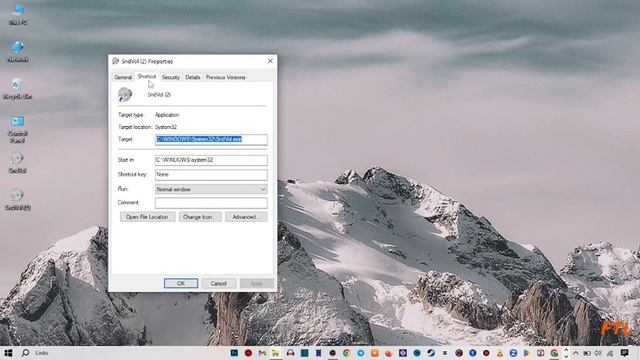Click the Change Icon button

pos(200,217)
